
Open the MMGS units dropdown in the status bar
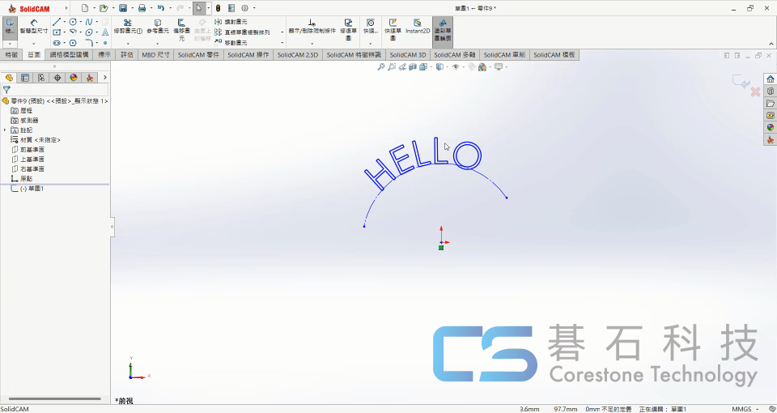click(745, 408)
